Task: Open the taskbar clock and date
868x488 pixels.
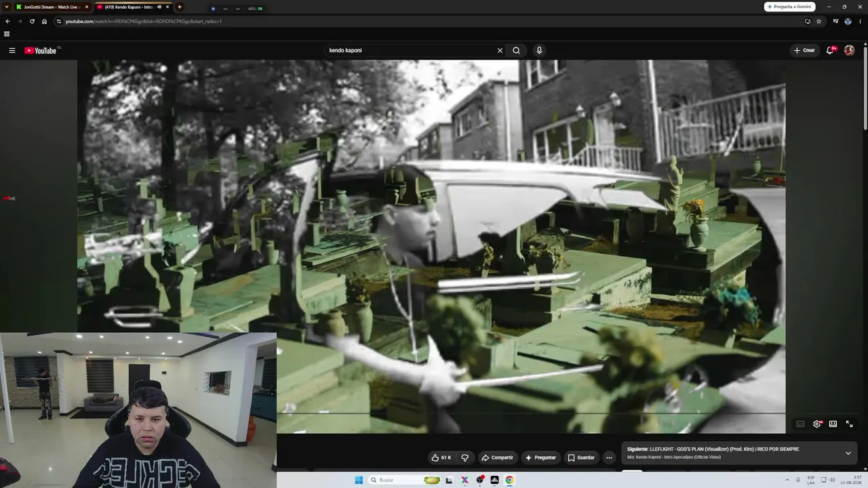Action: click(852, 481)
